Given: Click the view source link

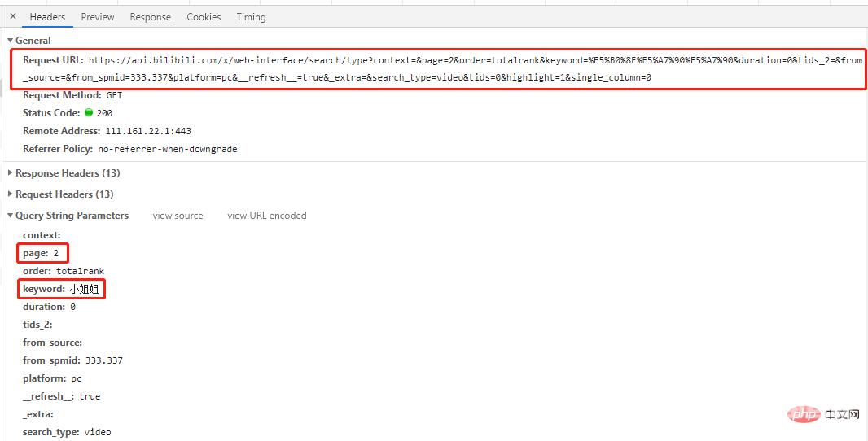Looking at the screenshot, I should point(178,216).
